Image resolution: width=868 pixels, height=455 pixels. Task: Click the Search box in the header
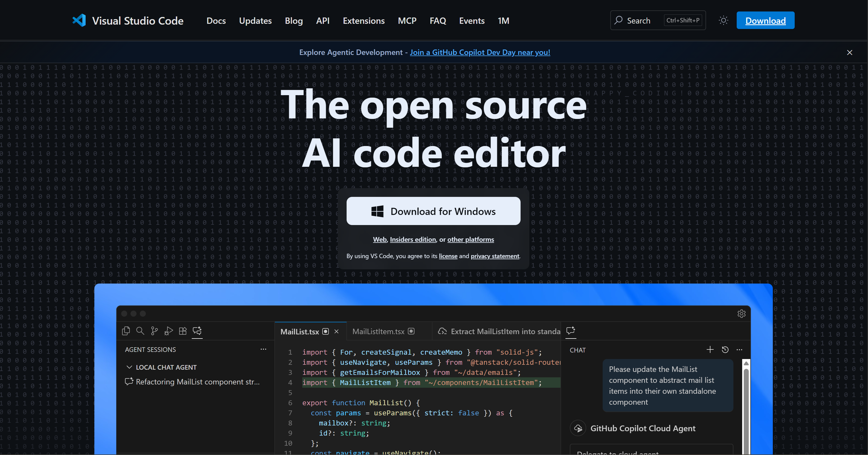pos(658,21)
